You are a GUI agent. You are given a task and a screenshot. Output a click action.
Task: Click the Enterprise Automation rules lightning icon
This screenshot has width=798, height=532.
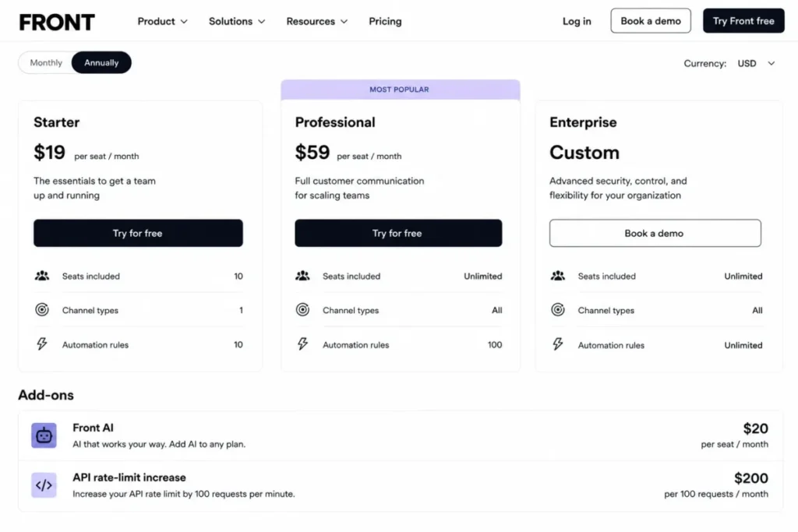coord(558,344)
